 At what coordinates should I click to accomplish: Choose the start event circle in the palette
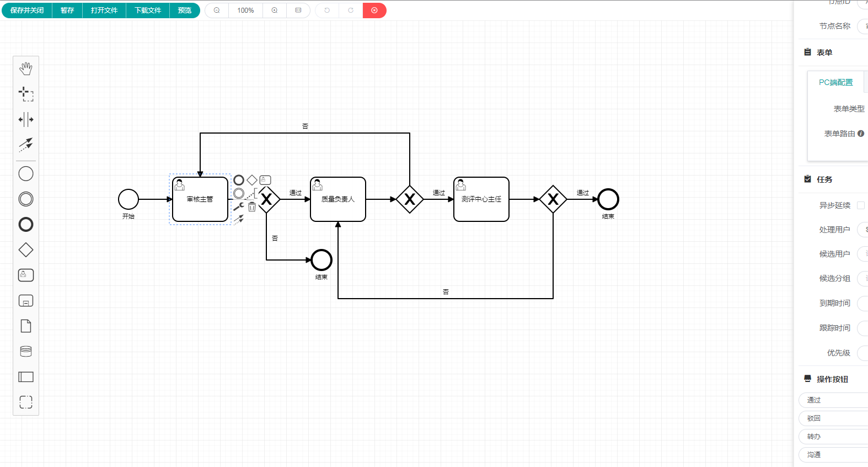(x=26, y=174)
